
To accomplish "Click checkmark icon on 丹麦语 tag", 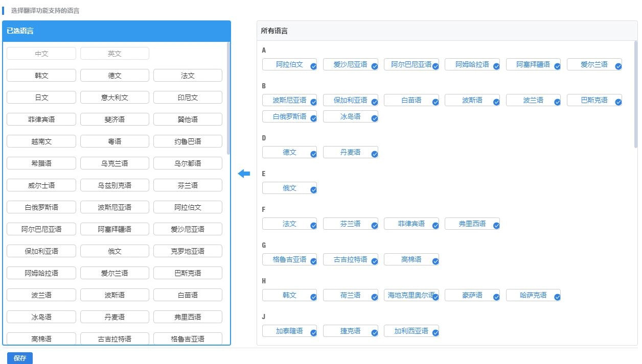I will click(x=374, y=155).
